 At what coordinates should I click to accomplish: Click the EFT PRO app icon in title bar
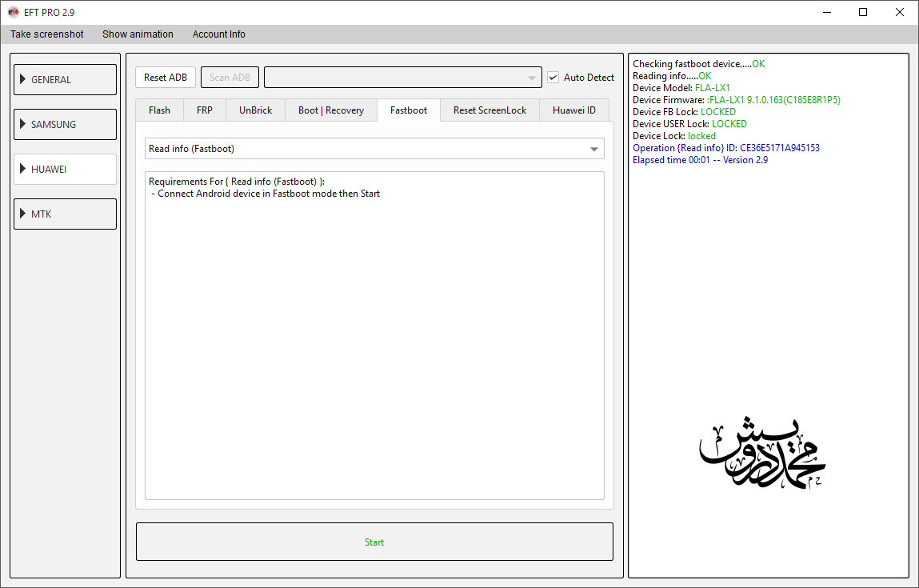13,12
